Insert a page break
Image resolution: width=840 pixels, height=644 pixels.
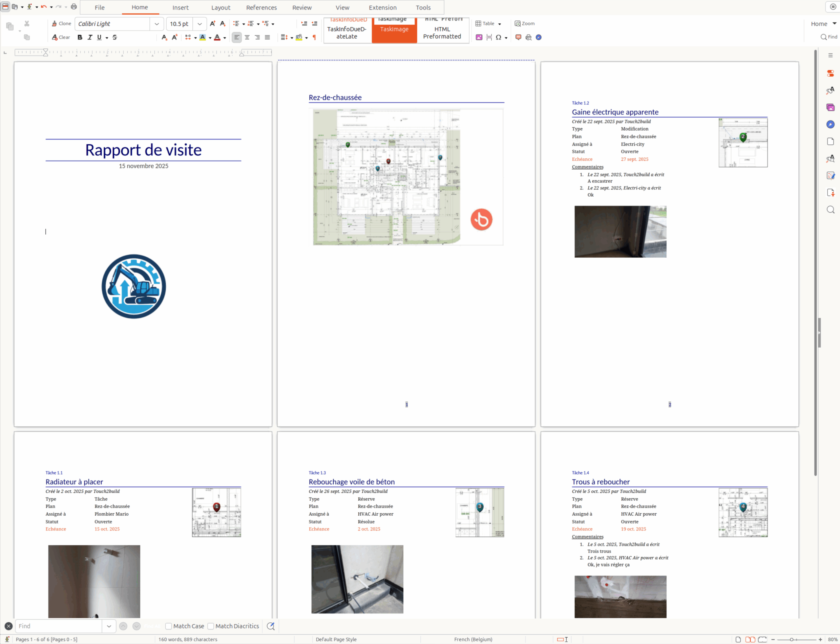click(x=489, y=37)
